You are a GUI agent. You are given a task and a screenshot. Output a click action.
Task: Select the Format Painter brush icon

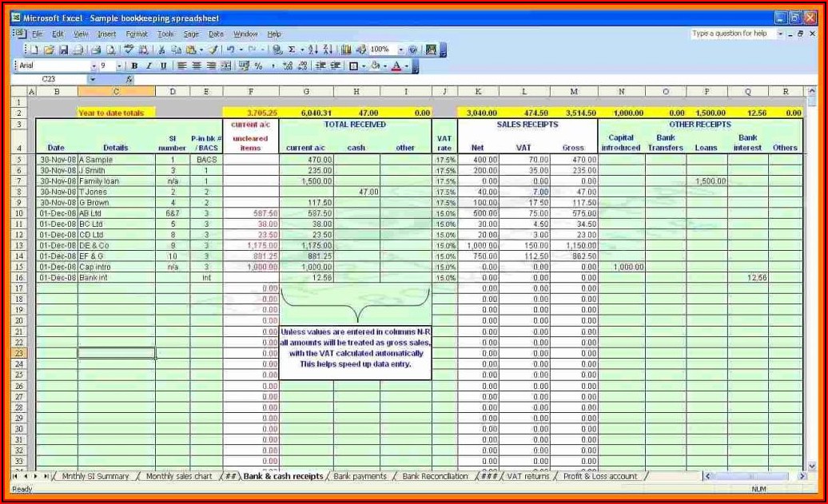[213, 50]
